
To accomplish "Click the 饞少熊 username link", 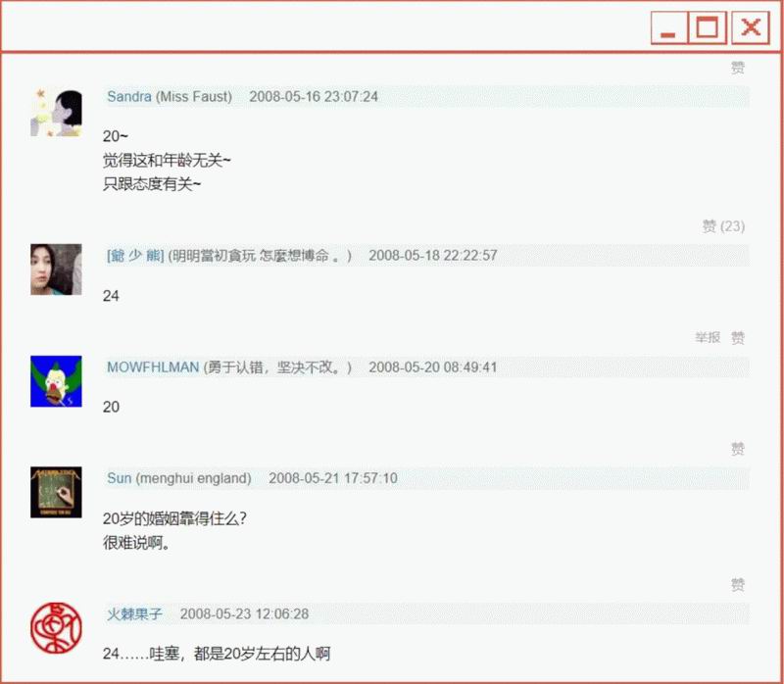I will click(x=135, y=256).
